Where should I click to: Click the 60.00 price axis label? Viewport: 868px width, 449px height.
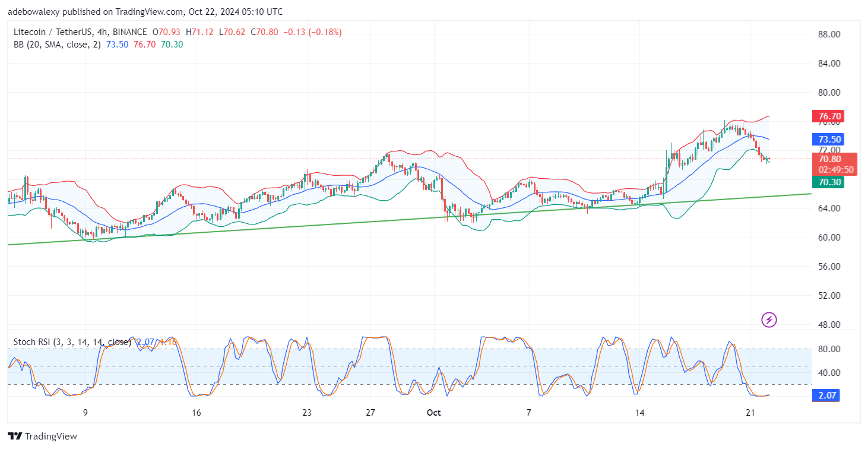click(828, 238)
